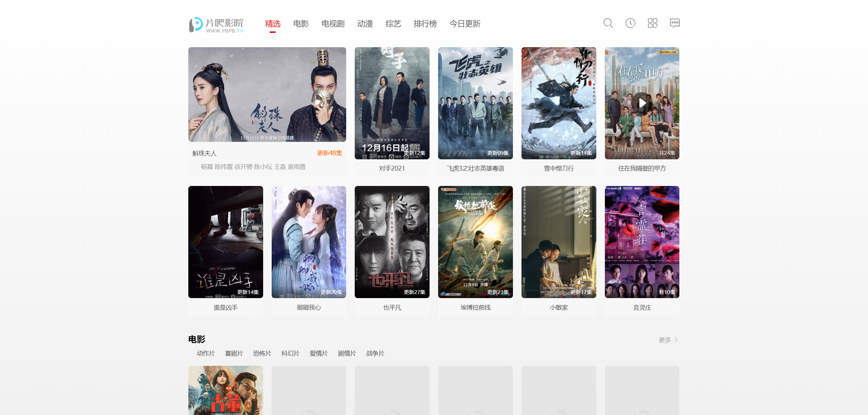Click the 谁是凶手 title

(x=226, y=307)
